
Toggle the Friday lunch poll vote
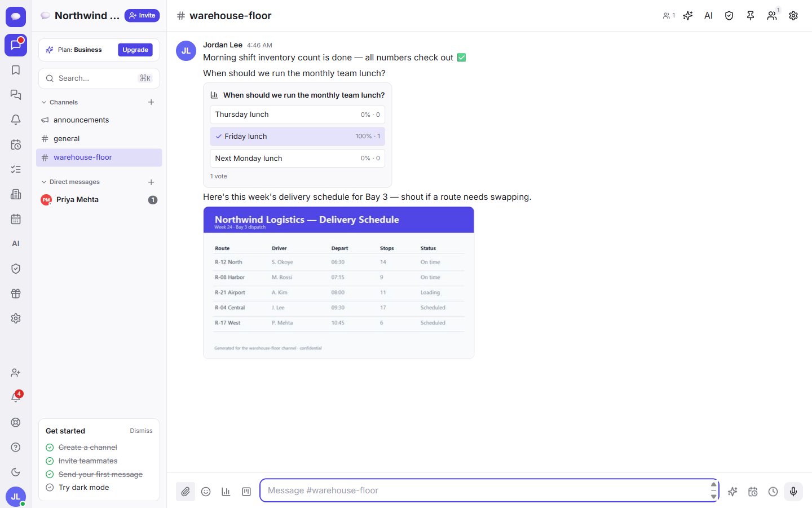click(x=297, y=137)
